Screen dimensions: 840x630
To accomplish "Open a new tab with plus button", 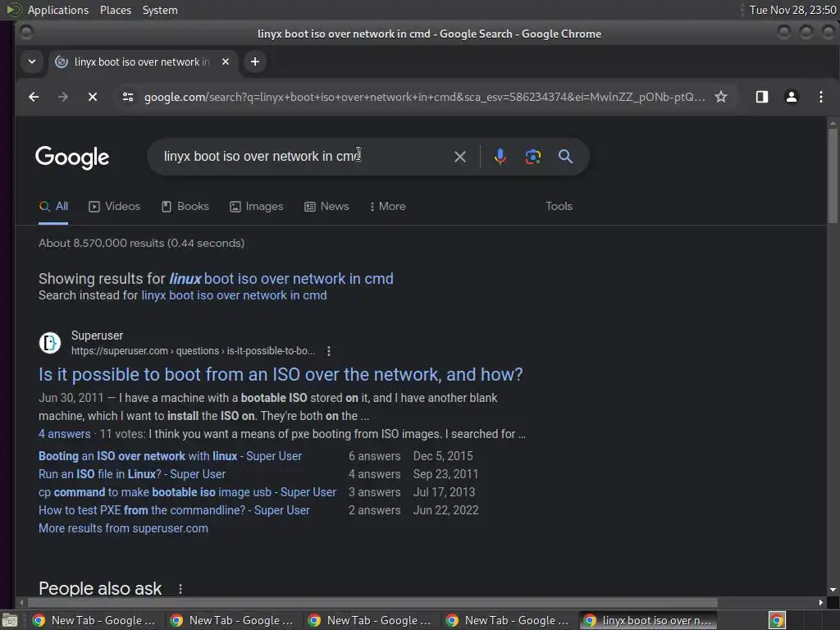I will tap(255, 62).
